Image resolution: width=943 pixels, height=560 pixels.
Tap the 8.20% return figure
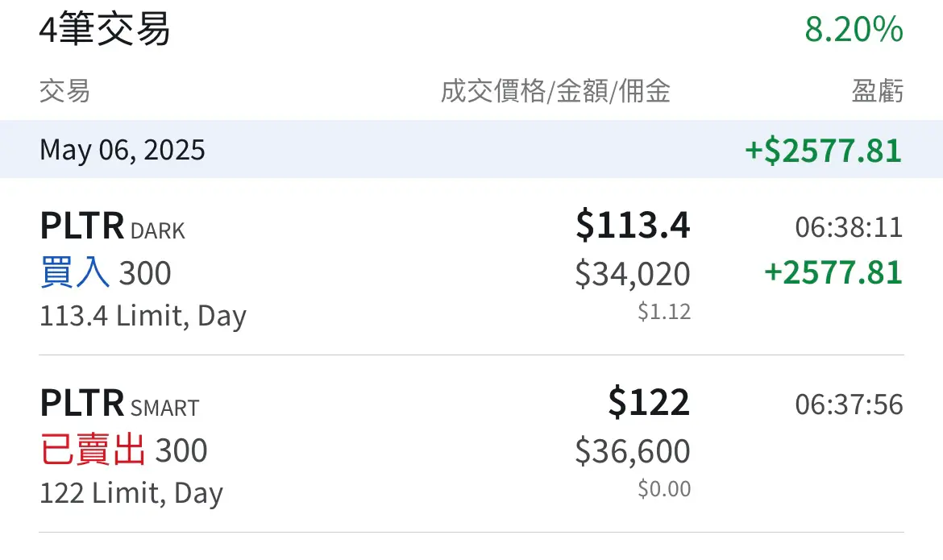pos(854,29)
